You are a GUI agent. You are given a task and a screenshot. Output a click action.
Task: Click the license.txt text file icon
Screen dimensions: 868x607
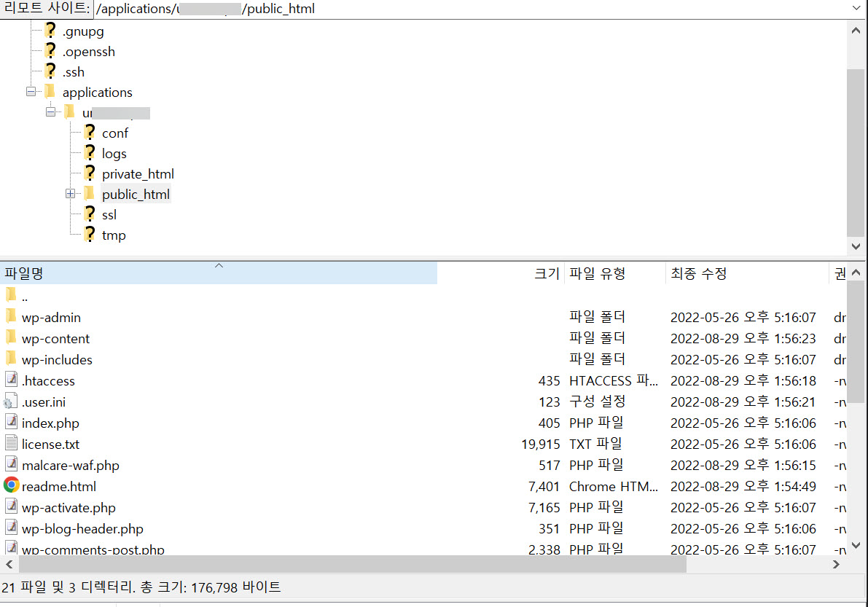coord(10,443)
